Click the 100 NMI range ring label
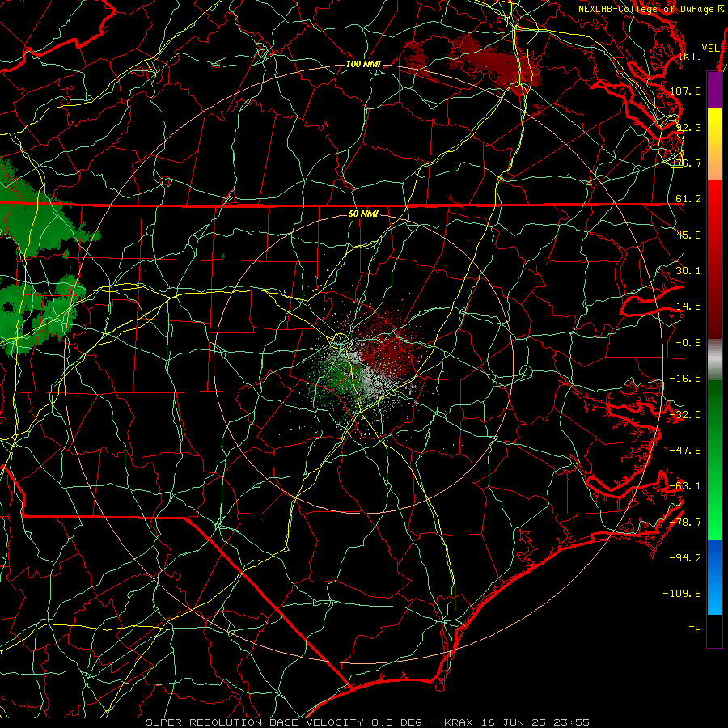Image resolution: width=728 pixels, height=728 pixels. pyautogui.click(x=363, y=64)
